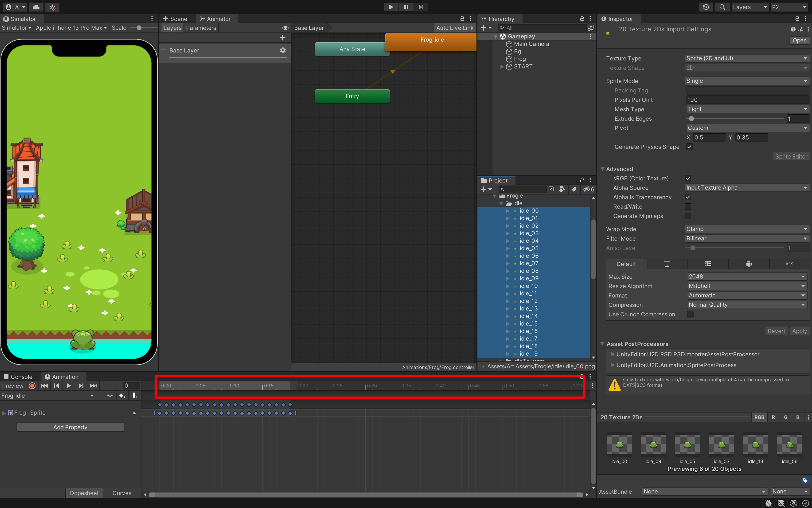
Task: Toggle filter by selection icon in Animation
Action: click(x=110, y=396)
